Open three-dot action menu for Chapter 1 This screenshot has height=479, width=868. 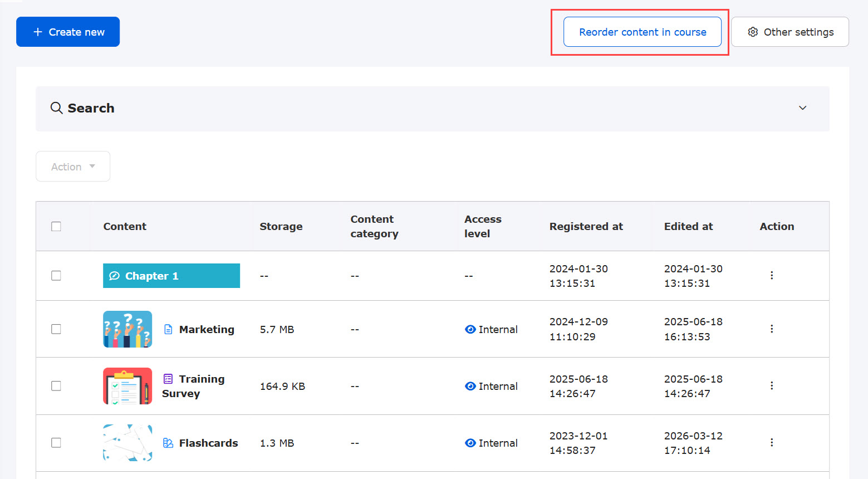click(x=771, y=275)
